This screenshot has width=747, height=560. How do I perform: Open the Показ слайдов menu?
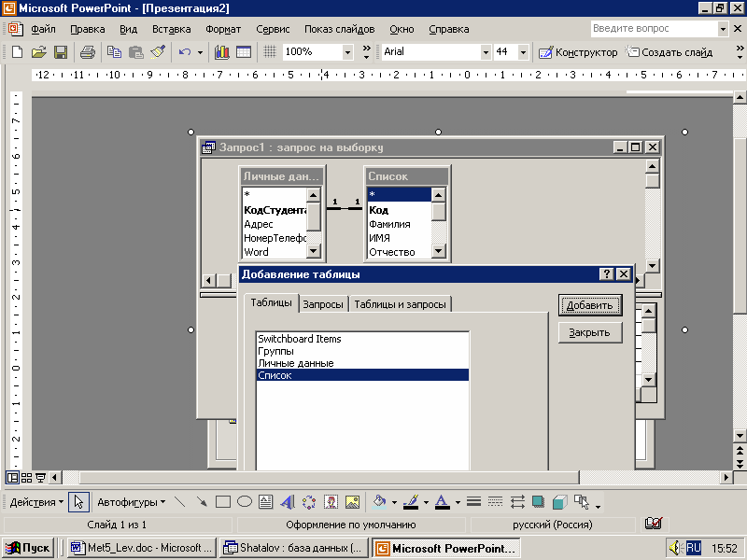340,30
